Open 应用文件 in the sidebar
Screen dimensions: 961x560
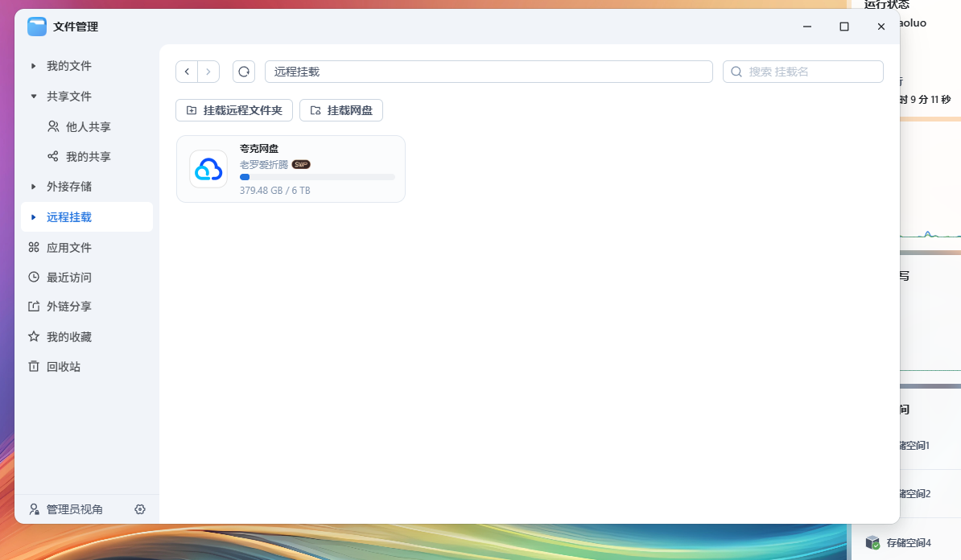pyautogui.click(x=69, y=248)
